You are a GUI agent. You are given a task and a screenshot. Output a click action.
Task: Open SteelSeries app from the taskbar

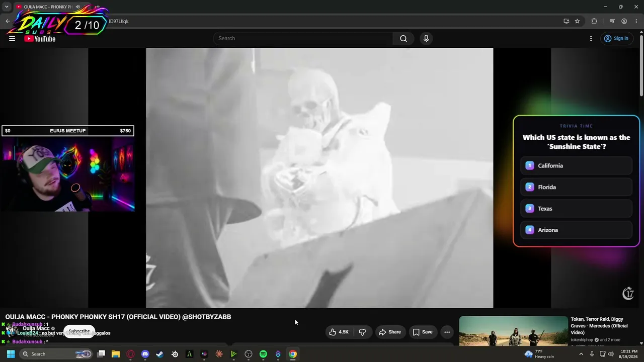point(175,354)
